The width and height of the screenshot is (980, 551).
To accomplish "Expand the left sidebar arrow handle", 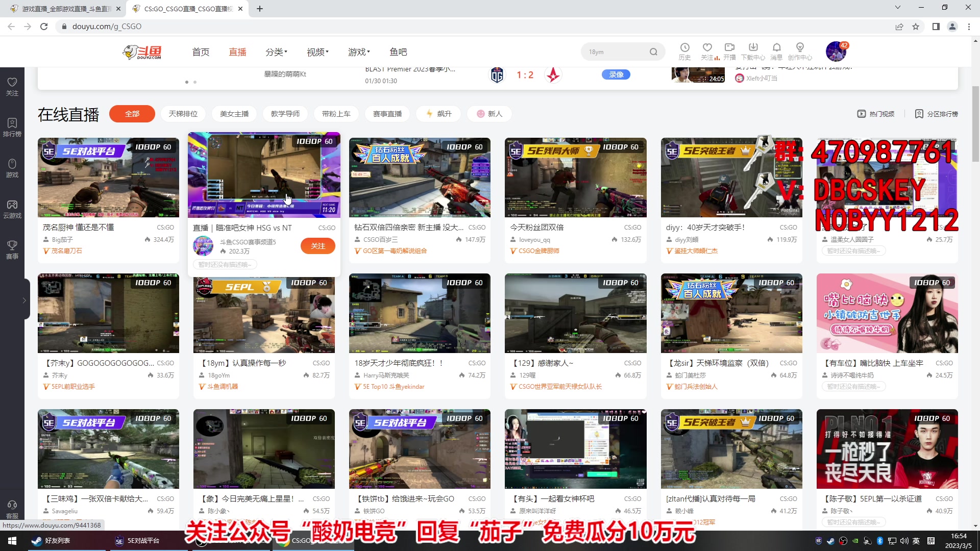I will point(24,300).
